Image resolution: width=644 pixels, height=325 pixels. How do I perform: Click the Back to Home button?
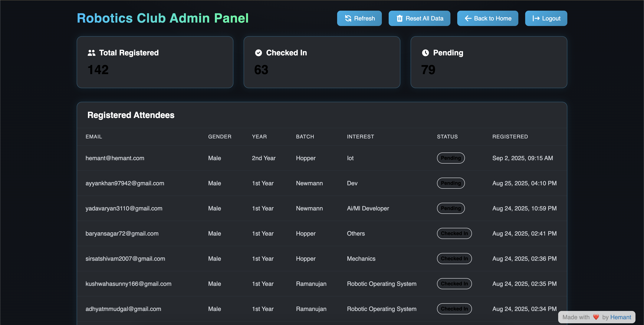487,18
